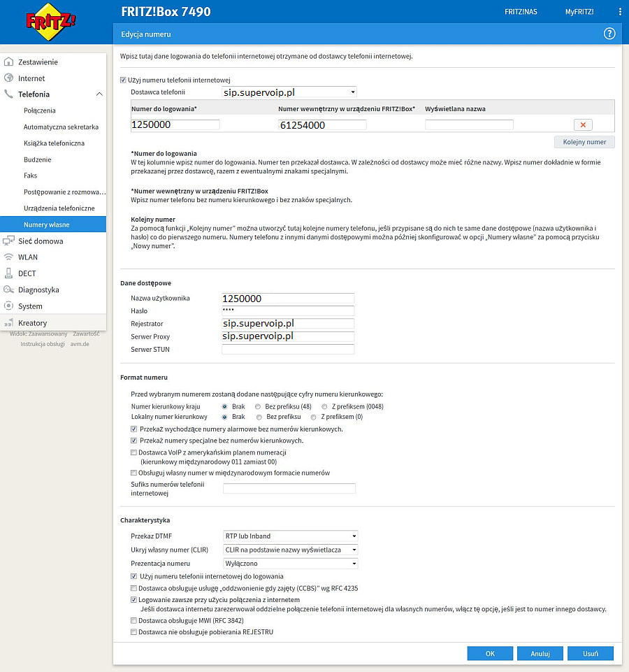
Task: Open Urządzenia telefoniczne submenu item
Action: click(59, 208)
